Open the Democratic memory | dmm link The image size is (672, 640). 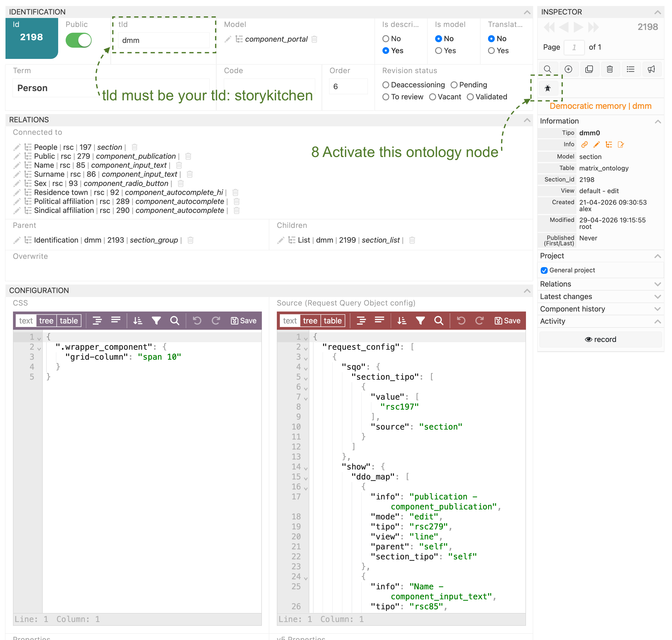point(600,106)
